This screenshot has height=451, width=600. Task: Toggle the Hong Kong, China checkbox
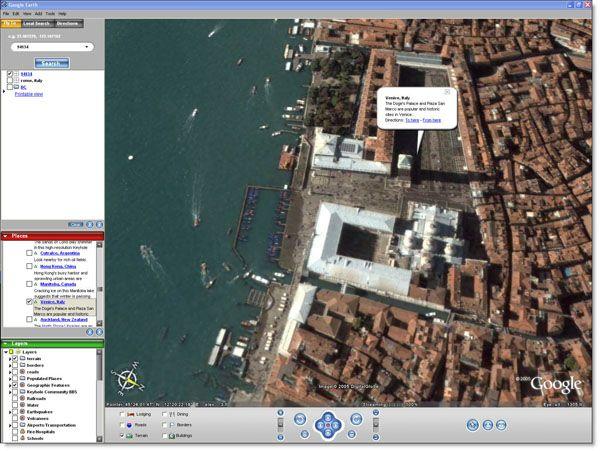29,266
